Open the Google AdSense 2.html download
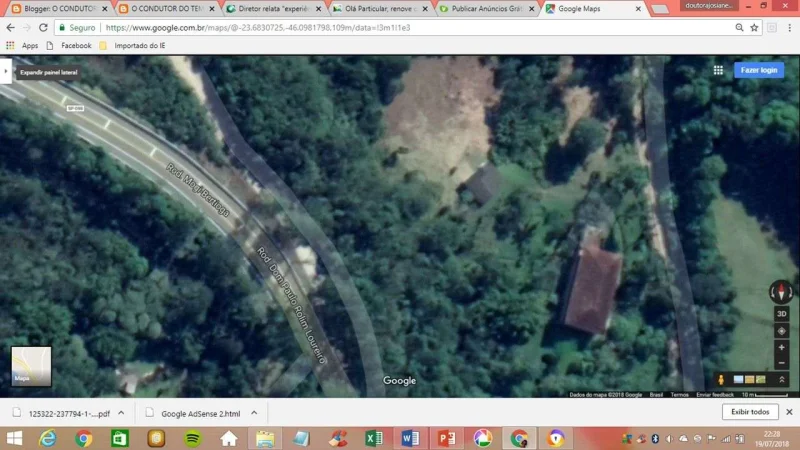This screenshot has height=450, width=800. point(193,413)
